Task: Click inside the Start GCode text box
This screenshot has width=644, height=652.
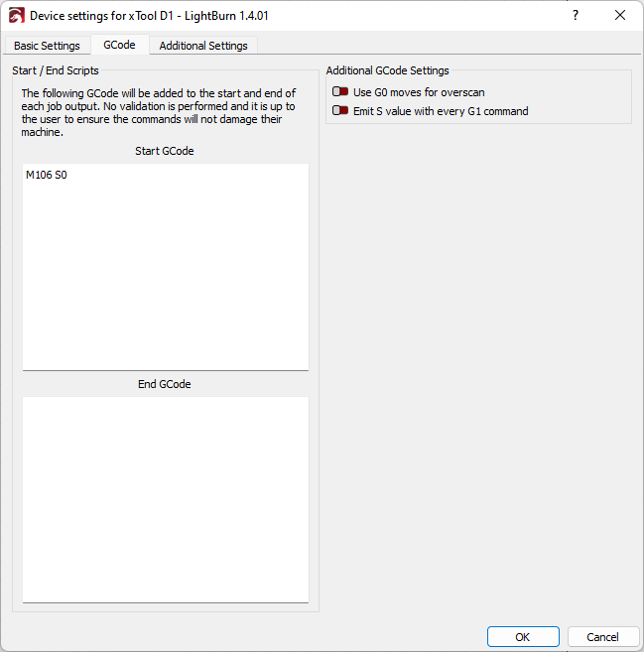Action: (x=166, y=267)
